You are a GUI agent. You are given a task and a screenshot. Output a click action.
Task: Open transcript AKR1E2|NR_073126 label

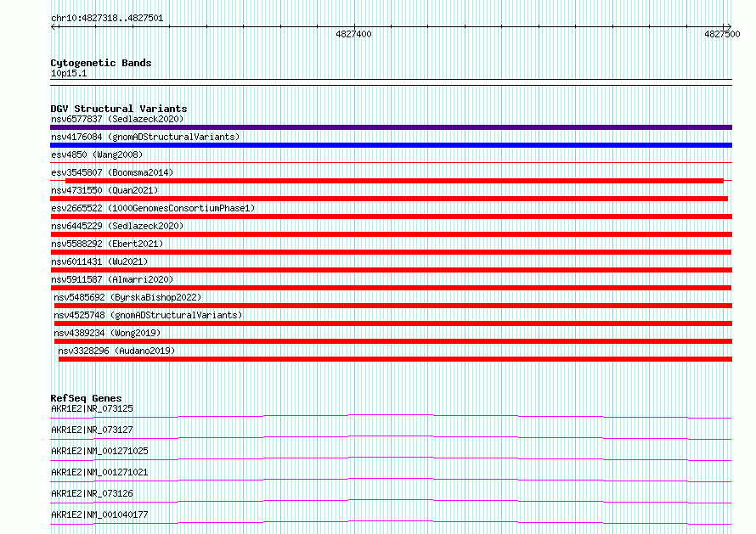tap(92, 493)
